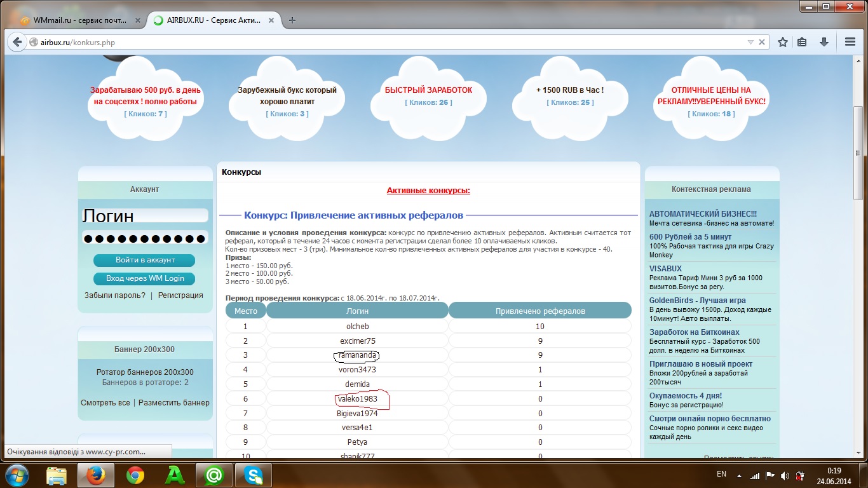The height and width of the screenshot is (488, 868).
Task: Open ad 'Зарубежный букс который хорошо платит'
Action: [x=287, y=96]
